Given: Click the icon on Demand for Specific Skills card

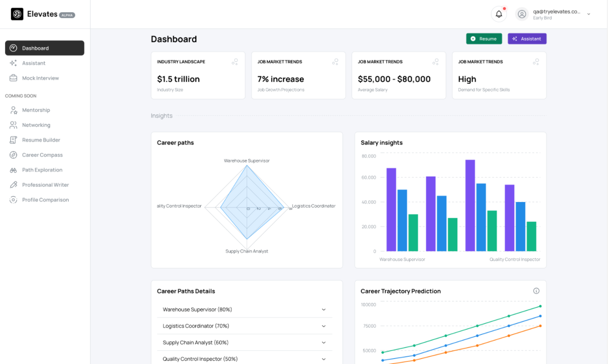Looking at the screenshot, I should [536, 62].
